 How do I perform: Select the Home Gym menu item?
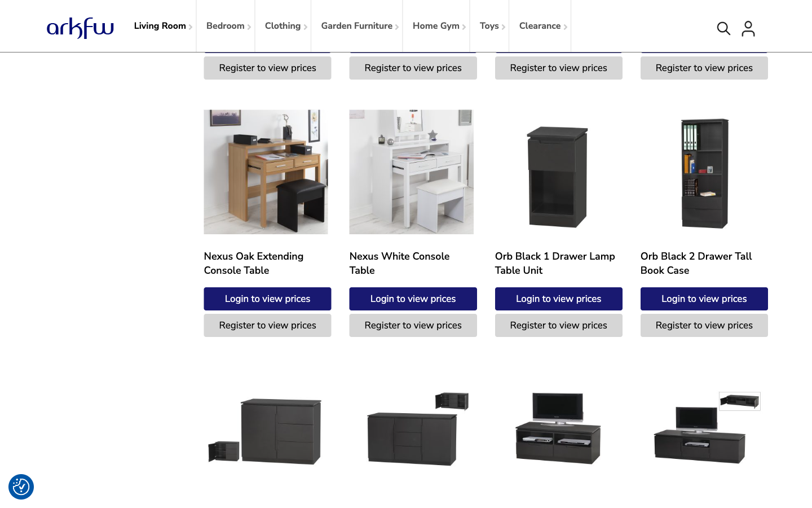tap(436, 26)
